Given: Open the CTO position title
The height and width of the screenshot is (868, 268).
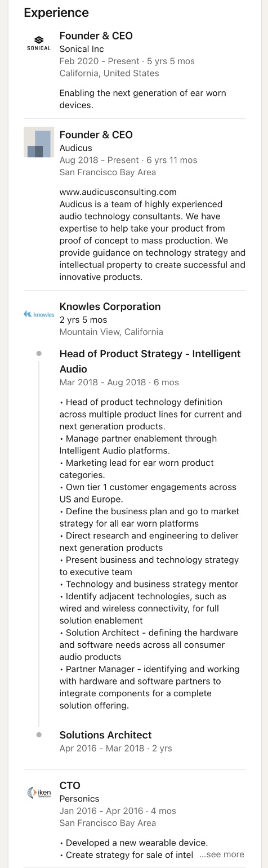Looking at the screenshot, I should tap(70, 785).
